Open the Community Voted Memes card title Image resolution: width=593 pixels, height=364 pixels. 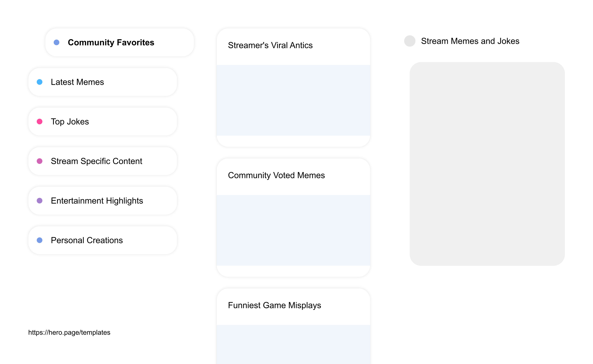click(276, 175)
